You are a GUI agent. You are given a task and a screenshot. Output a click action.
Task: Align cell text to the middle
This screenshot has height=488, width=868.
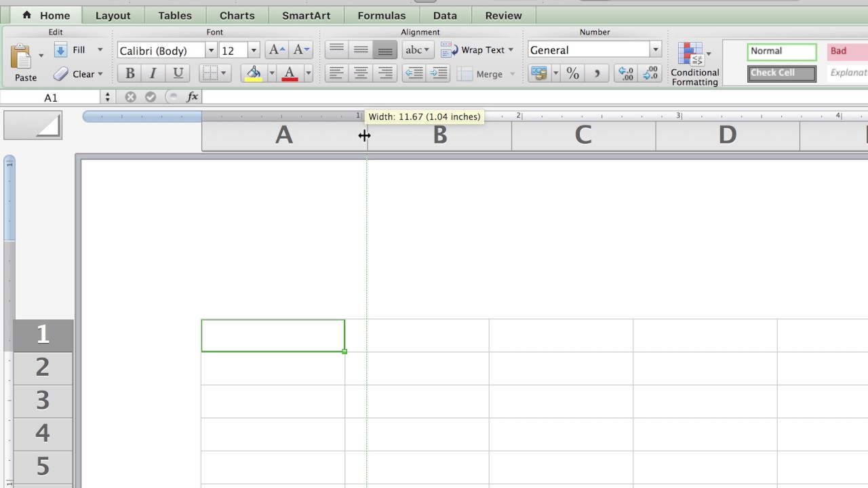[x=361, y=49]
